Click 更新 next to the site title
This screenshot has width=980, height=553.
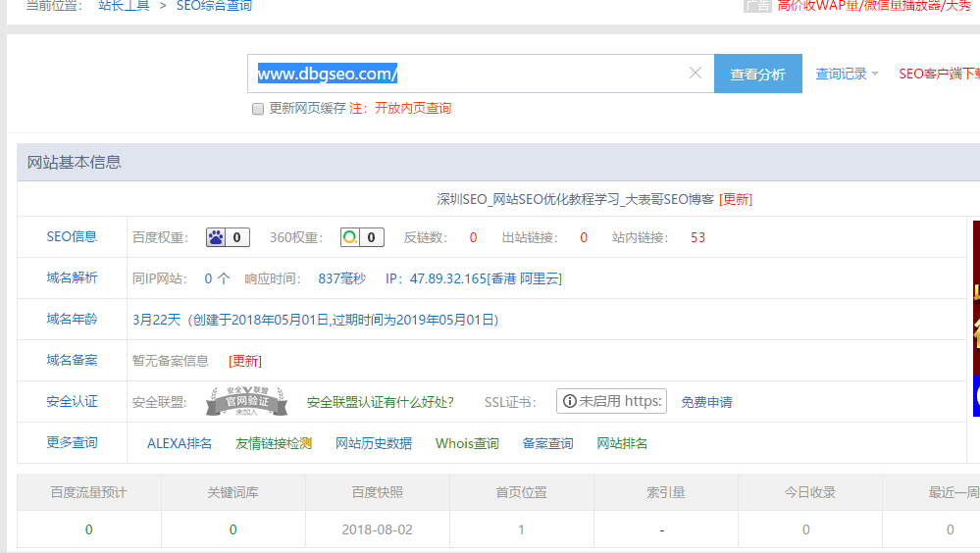[736, 199]
